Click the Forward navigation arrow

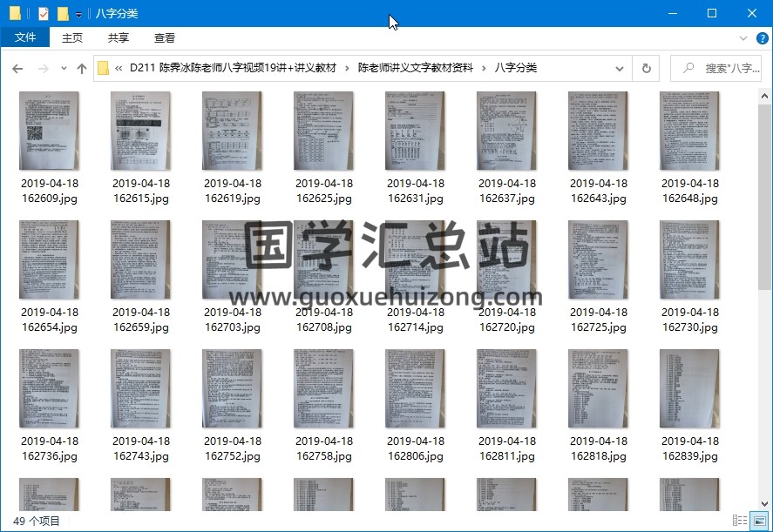44,69
